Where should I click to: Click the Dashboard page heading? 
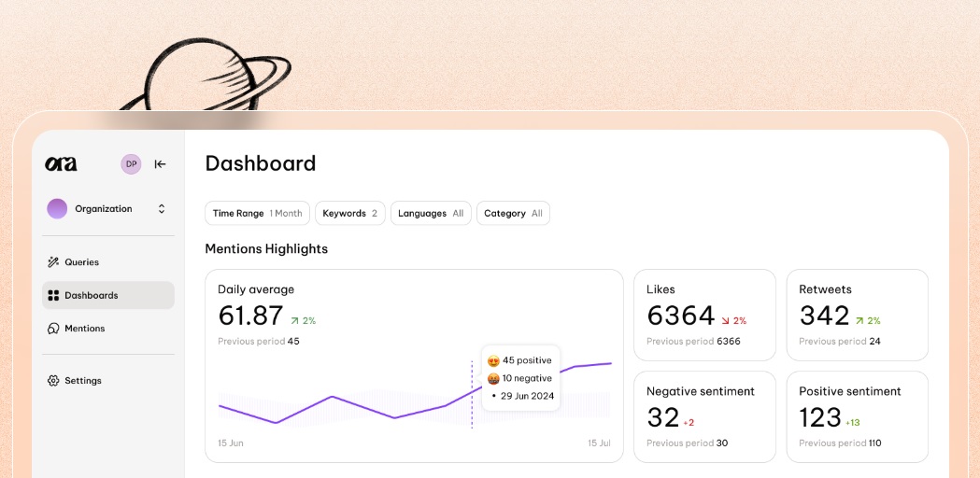point(261,163)
